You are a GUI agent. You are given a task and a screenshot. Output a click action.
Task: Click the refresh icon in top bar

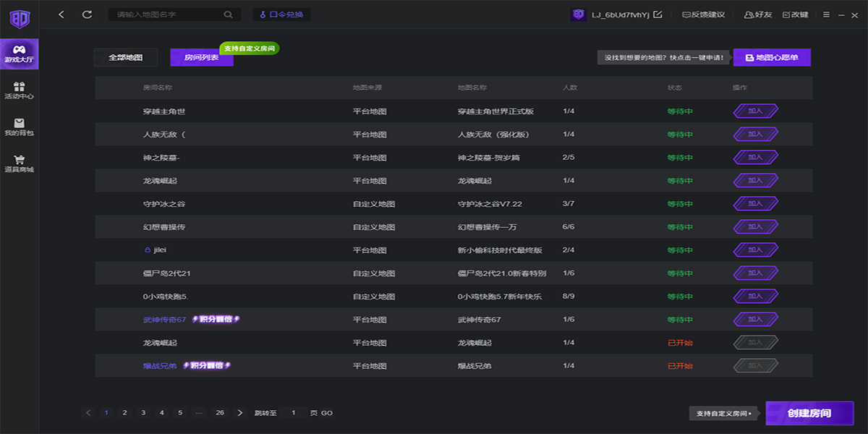pos(88,14)
